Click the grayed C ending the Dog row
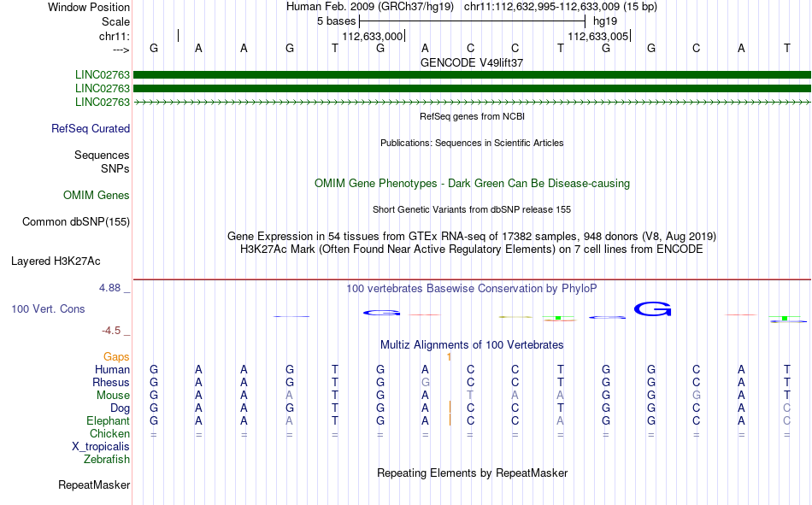The height and width of the screenshot is (505, 812). coord(786,408)
